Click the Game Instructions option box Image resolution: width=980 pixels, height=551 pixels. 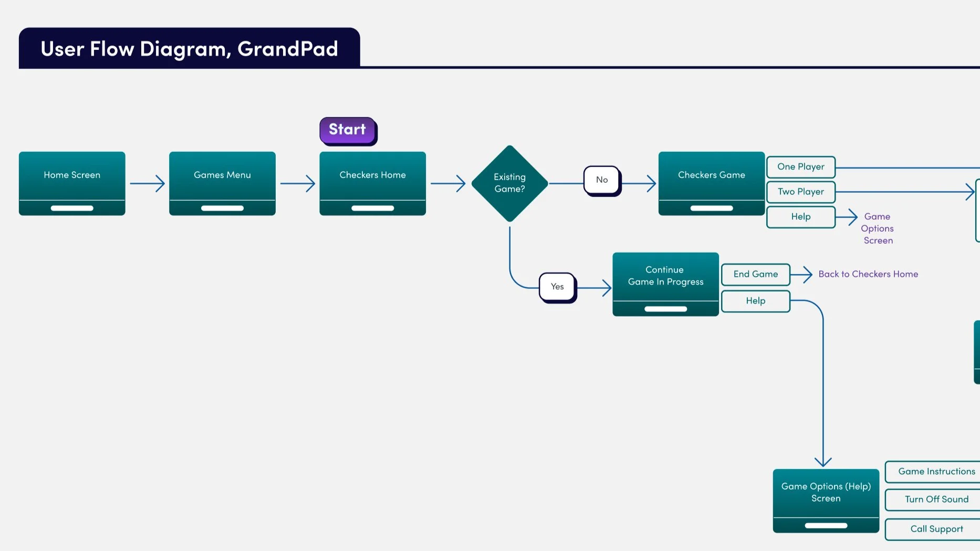(x=933, y=472)
